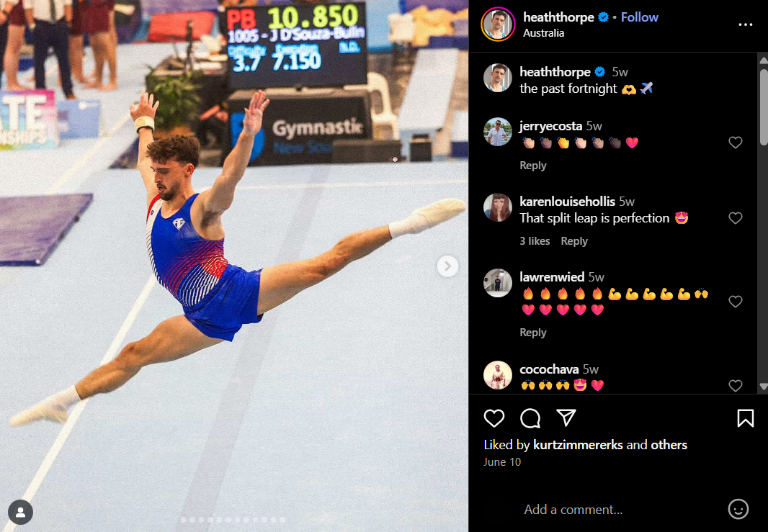
Task: Open emoji picker in comment box
Action: [738, 509]
